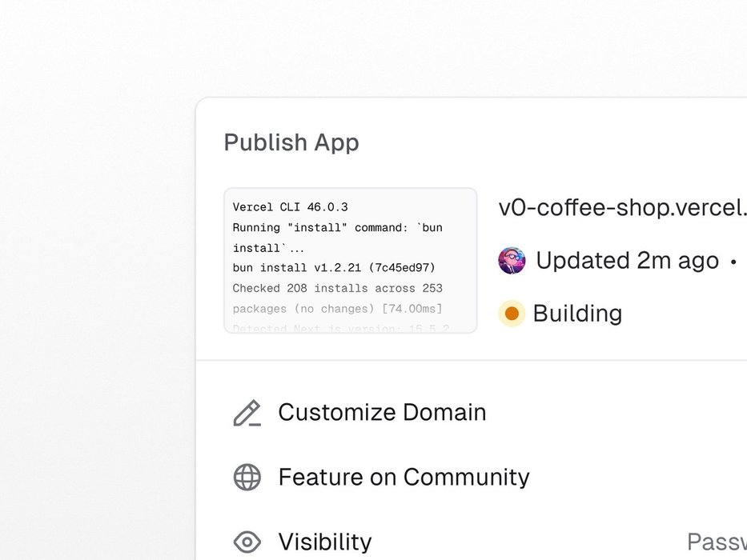Click the packages (no changes) log line

click(337, 308)
